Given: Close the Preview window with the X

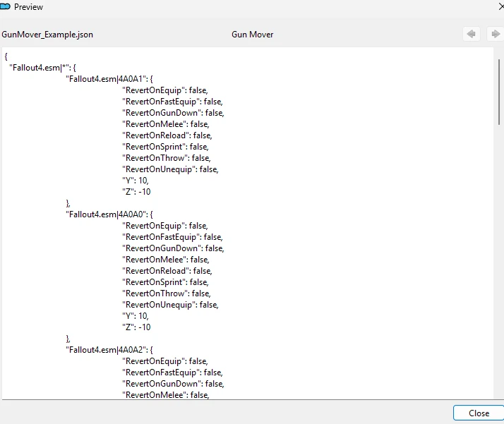Looking at the screenshot, I should click(500, 6).
